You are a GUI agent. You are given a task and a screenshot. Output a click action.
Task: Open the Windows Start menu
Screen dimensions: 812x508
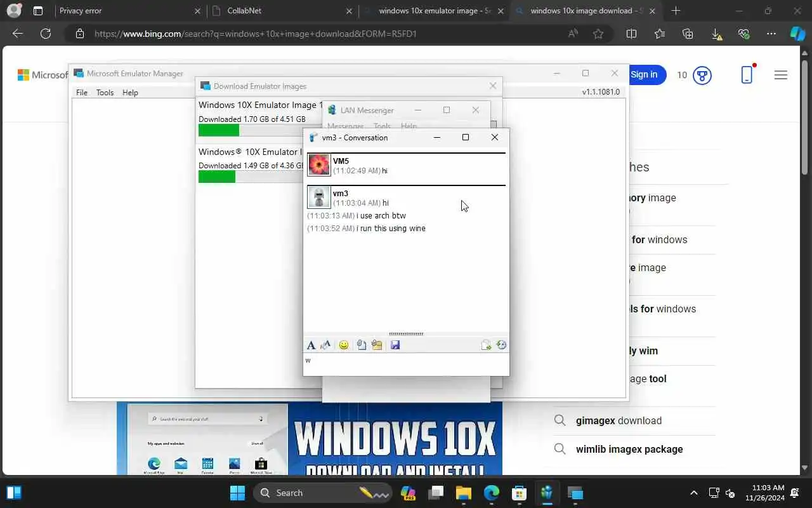(x=237, y=493)
